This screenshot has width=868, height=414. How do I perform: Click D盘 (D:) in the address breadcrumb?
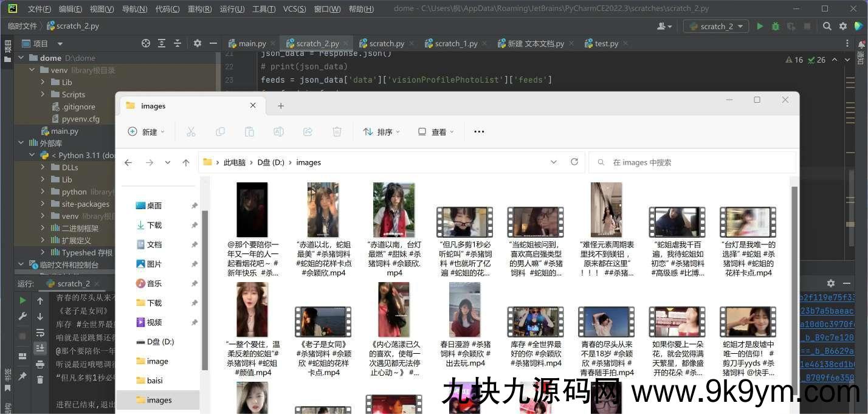(x=270, y=162)
